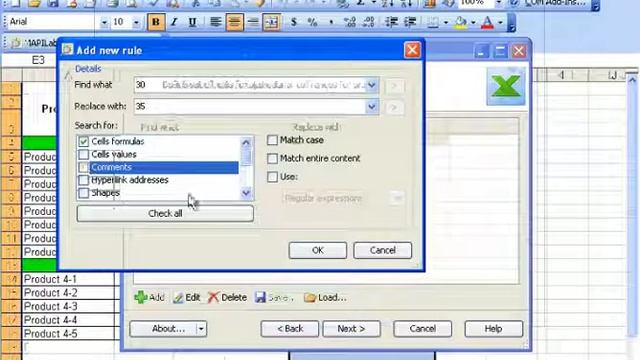Image resolution: width=640 pixels, height=360 pixels.
Task: Cancel the wizard window
Action: click(x=422, y=329)
